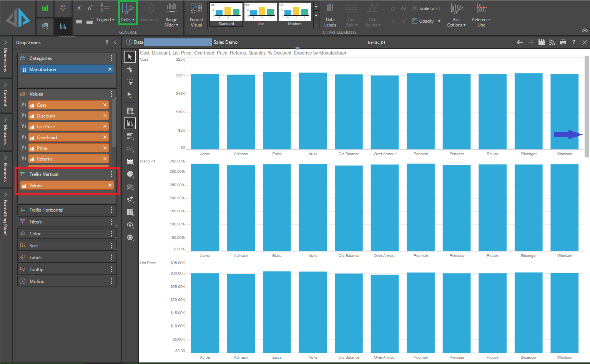Click the print icon in header

pos(563,42)
